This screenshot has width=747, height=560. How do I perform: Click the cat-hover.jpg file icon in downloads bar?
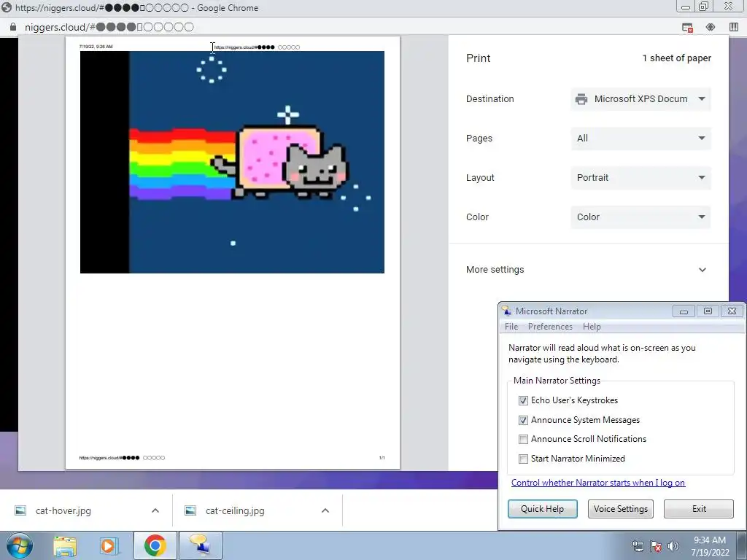click(x=20, y=510)
